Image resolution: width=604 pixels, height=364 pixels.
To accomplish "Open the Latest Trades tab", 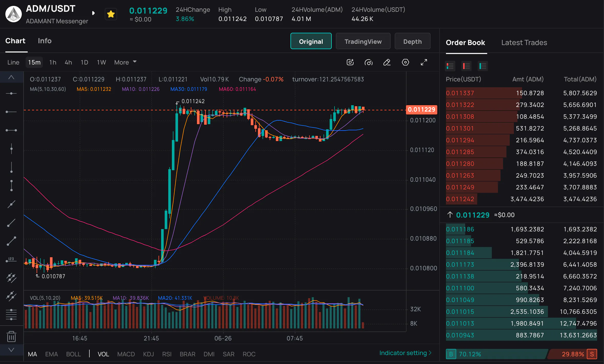I will click(x=524, y=42).
